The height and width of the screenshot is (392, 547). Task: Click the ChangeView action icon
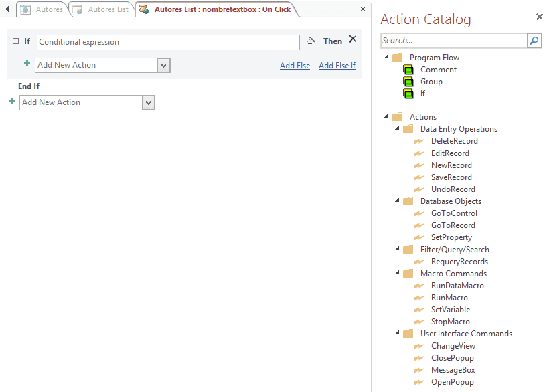[x=418, y=346]
